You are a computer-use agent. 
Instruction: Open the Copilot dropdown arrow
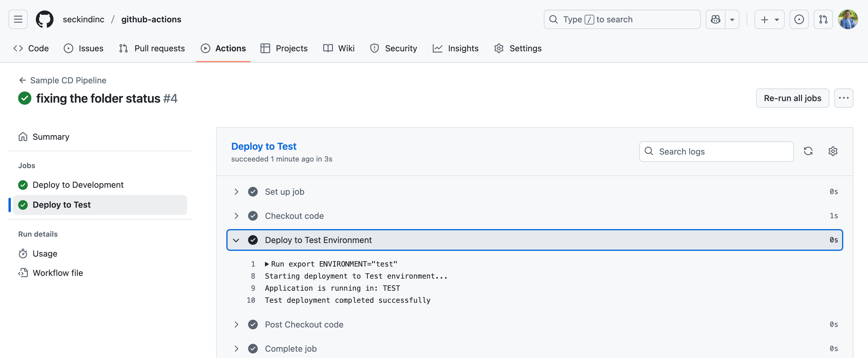pyautogui.click(x=732, y=19)
